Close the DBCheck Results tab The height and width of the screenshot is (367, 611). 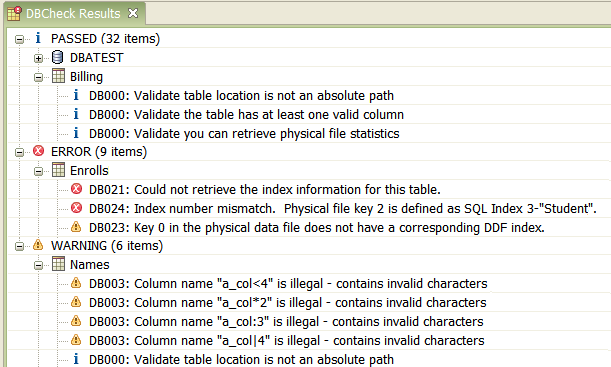[x=133, y=13]
